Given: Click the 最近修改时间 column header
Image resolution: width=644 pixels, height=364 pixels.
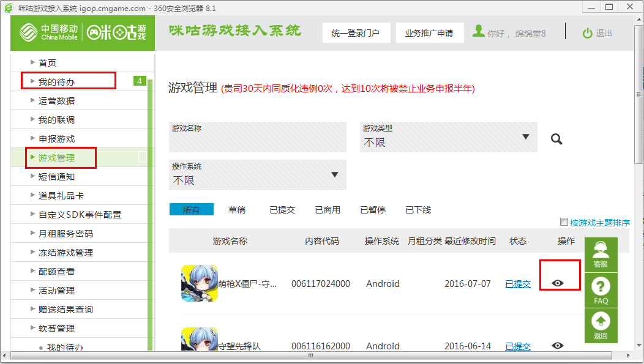Looking at the screenshot, I should tap(470, 241).
